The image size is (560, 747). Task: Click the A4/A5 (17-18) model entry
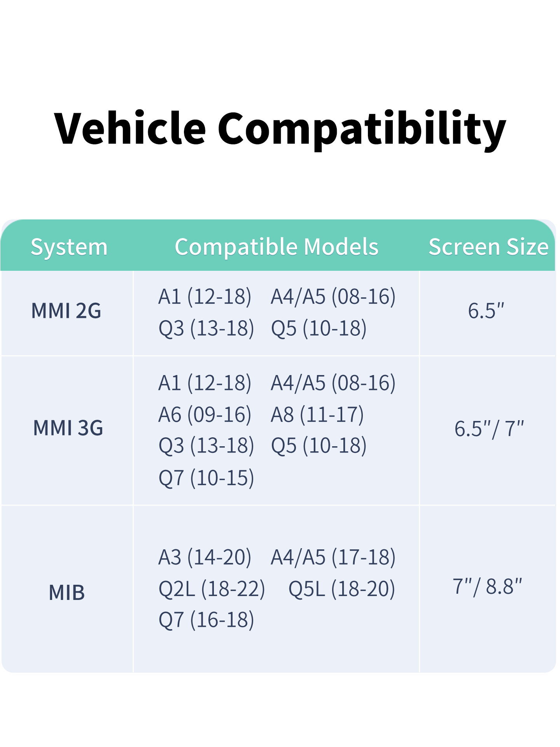click(333, 557)
